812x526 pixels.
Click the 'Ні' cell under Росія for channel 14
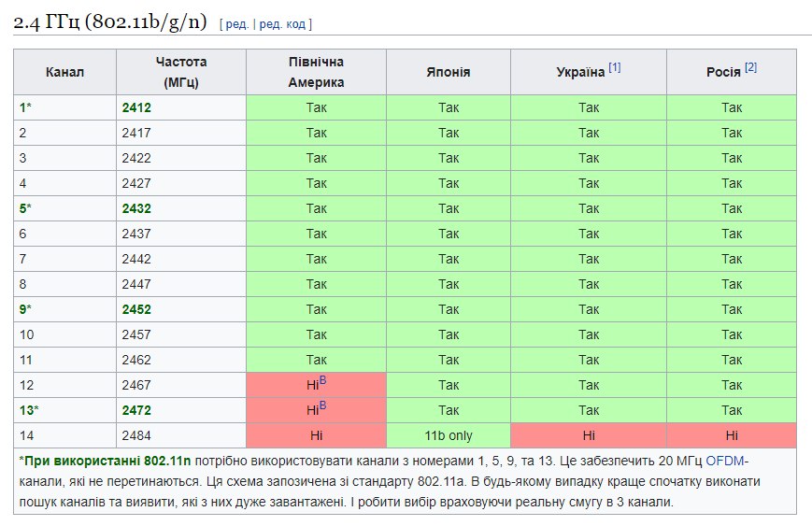click(732, 435)
